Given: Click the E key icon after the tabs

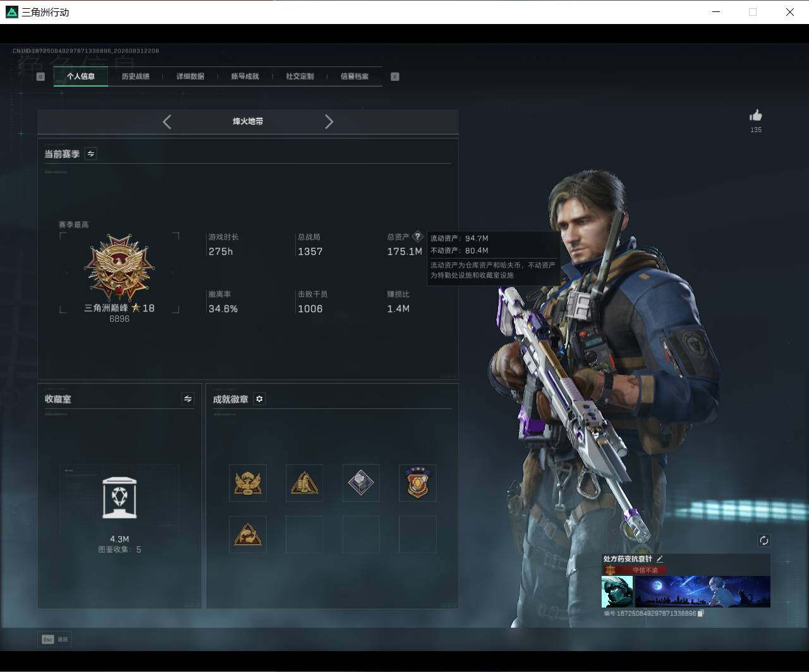Looking at the screenshot, I should [x=395, y=76].
